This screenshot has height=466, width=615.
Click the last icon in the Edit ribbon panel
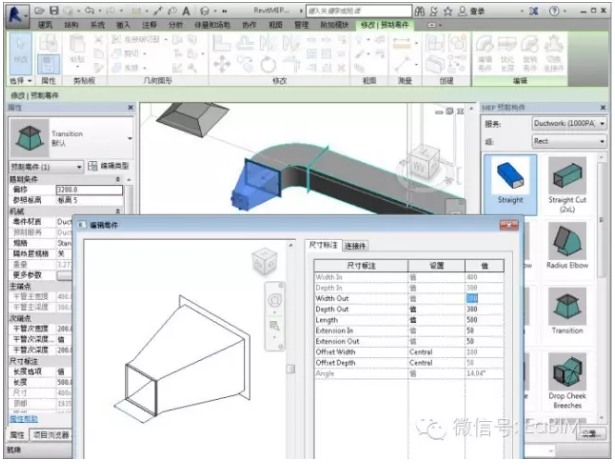point(553,53)
